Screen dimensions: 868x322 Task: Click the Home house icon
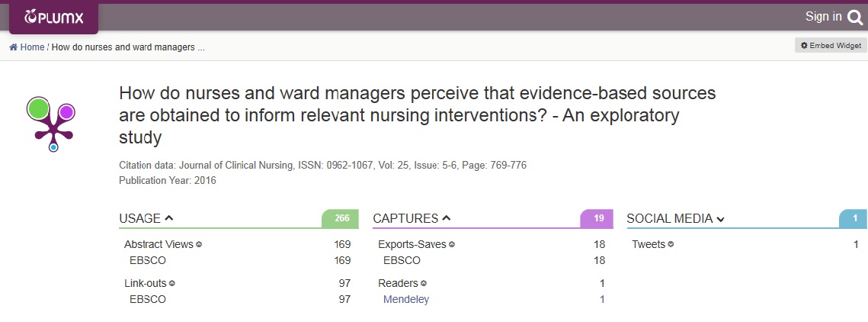click(x=13, y=47)
